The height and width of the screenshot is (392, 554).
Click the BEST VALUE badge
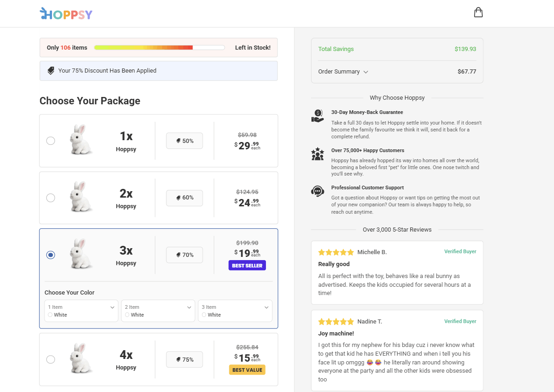click(x=247, y=370)
